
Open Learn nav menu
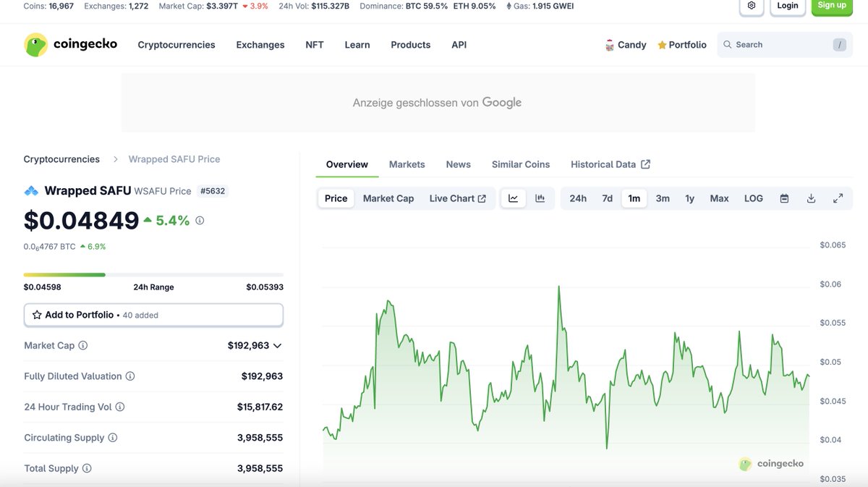(x=357, y=45)
